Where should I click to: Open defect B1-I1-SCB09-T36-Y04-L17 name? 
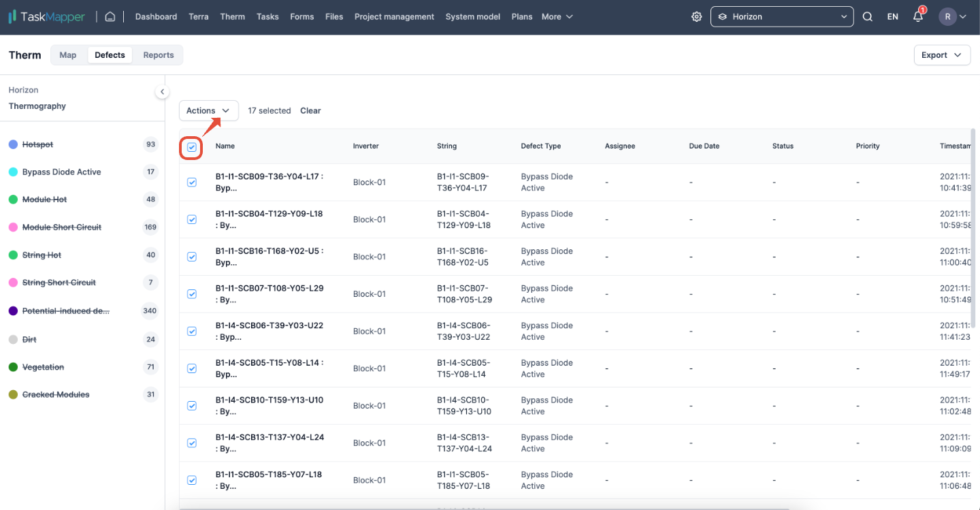point(269,182)
